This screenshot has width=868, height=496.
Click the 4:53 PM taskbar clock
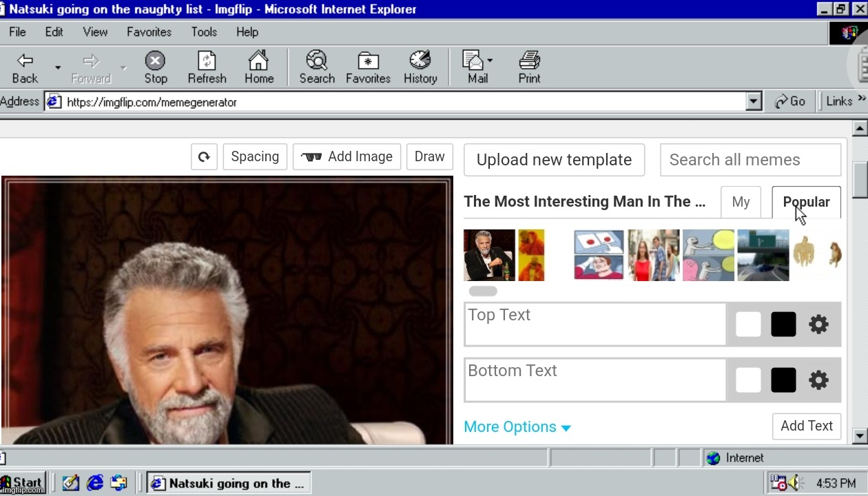(x=836, y=484)
